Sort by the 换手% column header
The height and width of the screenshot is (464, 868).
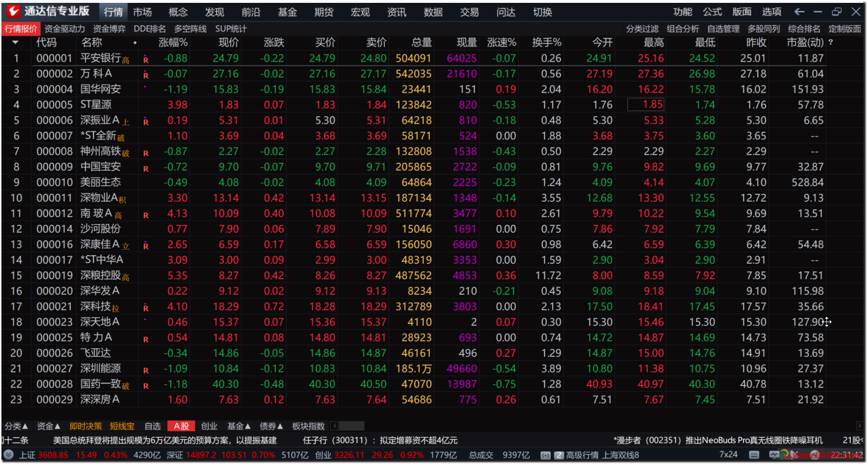547,43
